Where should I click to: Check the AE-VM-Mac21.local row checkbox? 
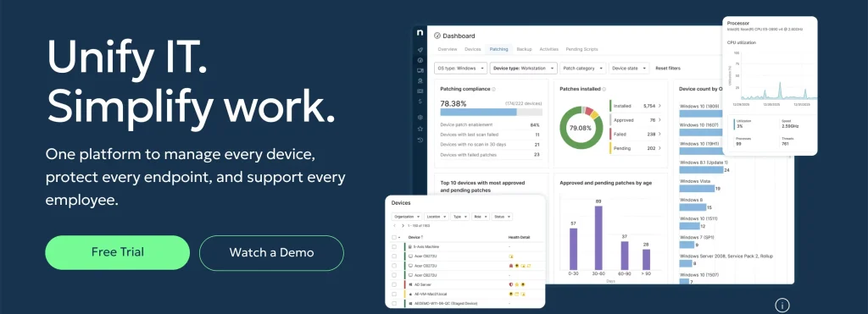point(394,294)
